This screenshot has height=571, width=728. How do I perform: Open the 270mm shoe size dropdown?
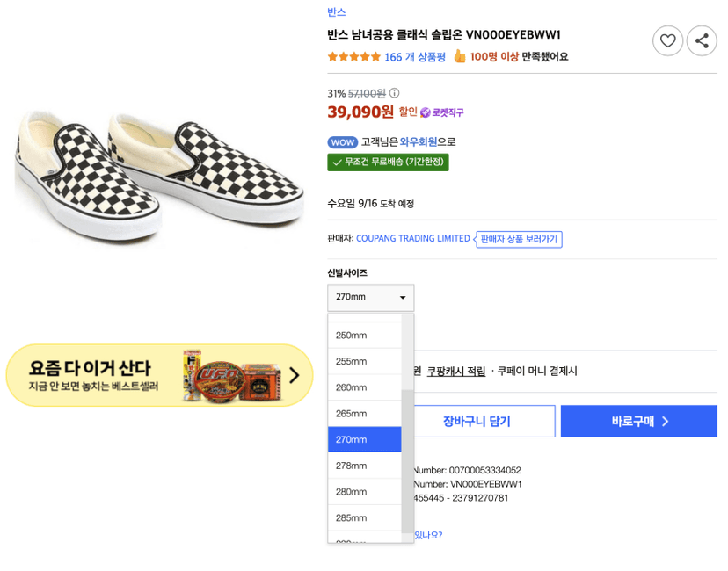tap(370, 297)
